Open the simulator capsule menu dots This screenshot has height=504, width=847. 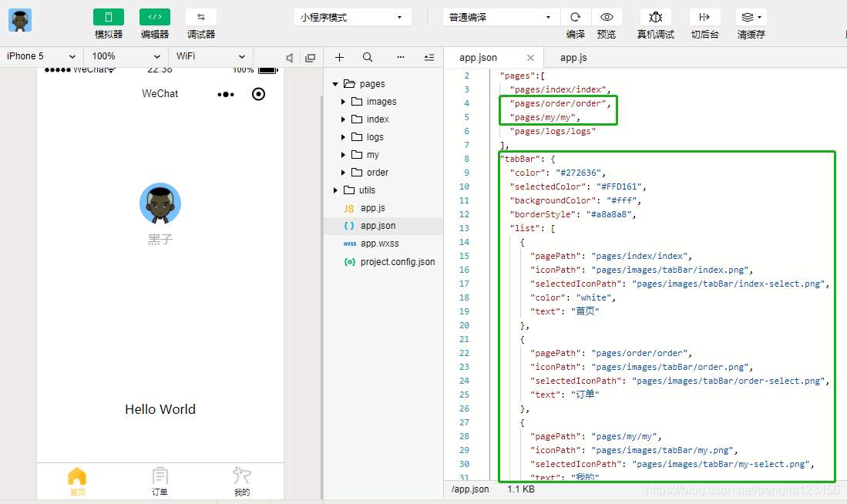226,94
